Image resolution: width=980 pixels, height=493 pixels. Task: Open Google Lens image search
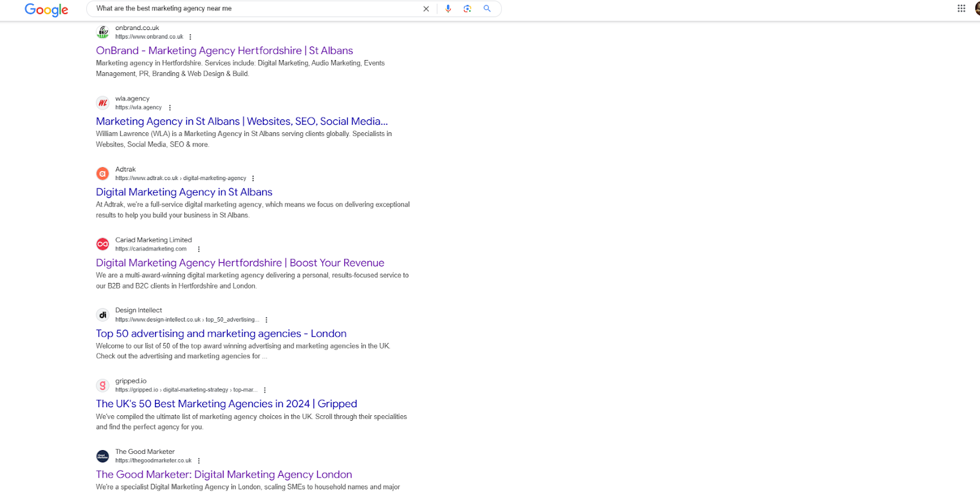[467, 9]
